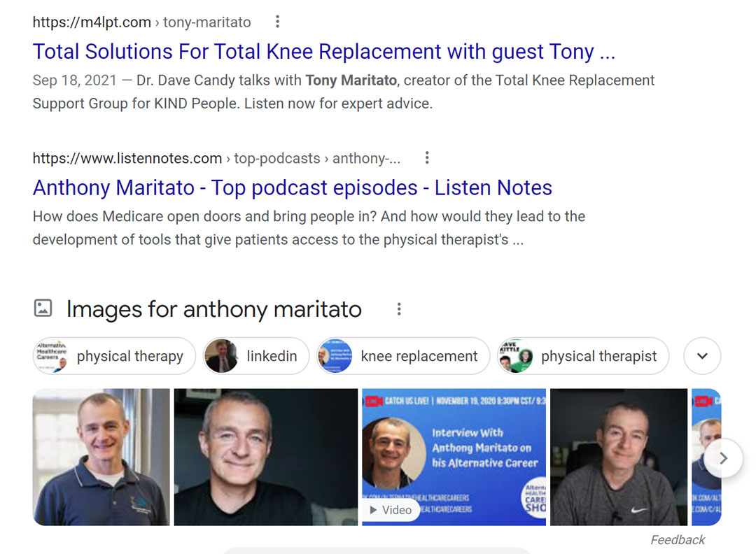Click the Video play badge
Screen dimensions: 756x554
391,510
